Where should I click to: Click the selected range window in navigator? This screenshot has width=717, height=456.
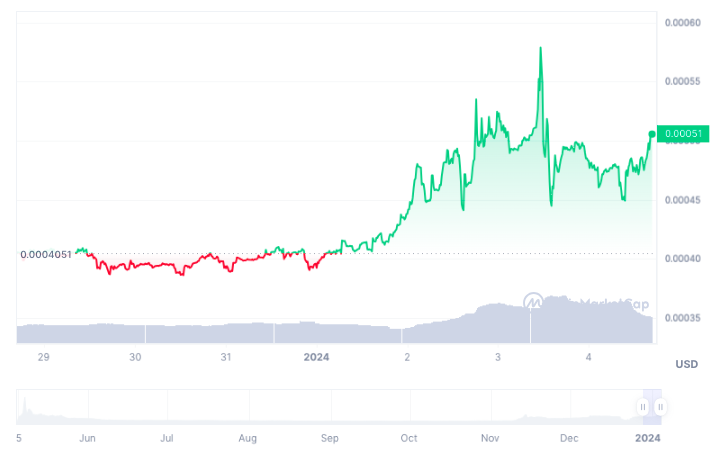point(651,400)
